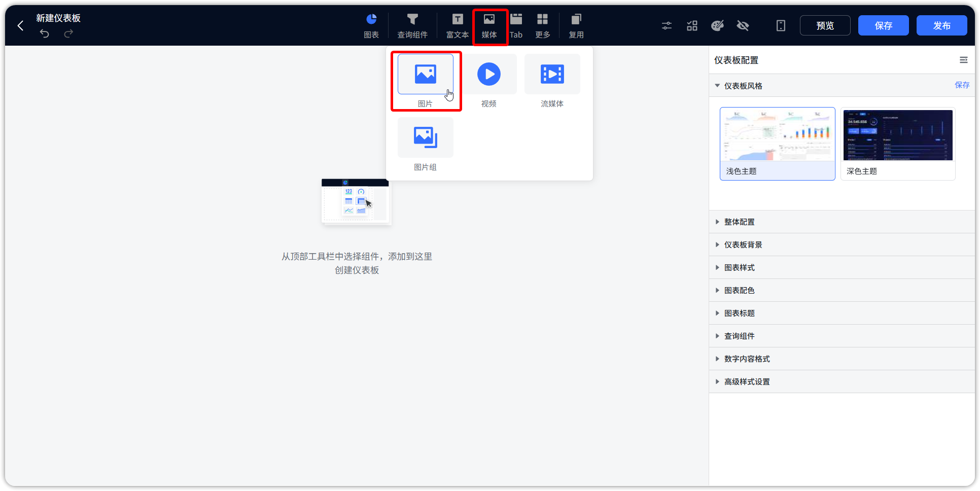Undo the last action
980x491 pixels.
45,33
